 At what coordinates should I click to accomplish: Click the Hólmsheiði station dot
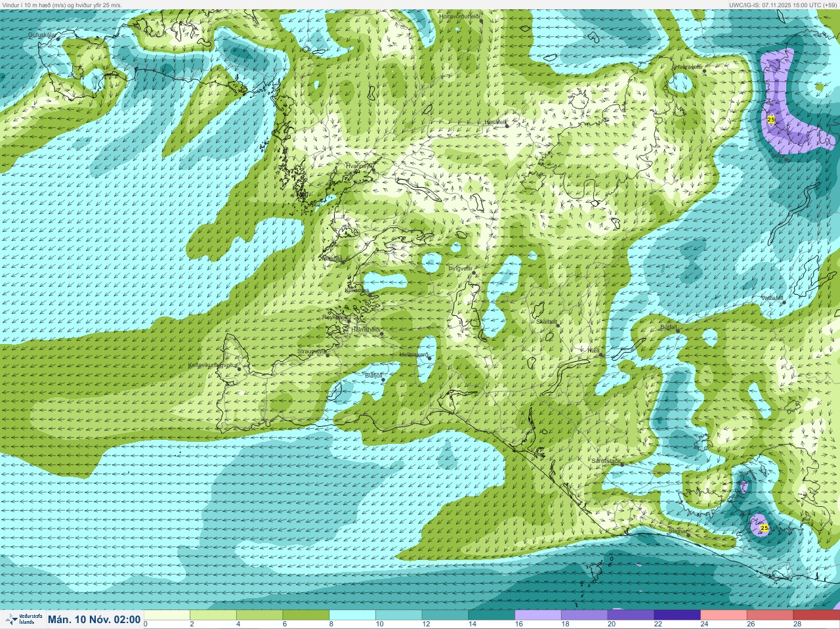[382, 334]
